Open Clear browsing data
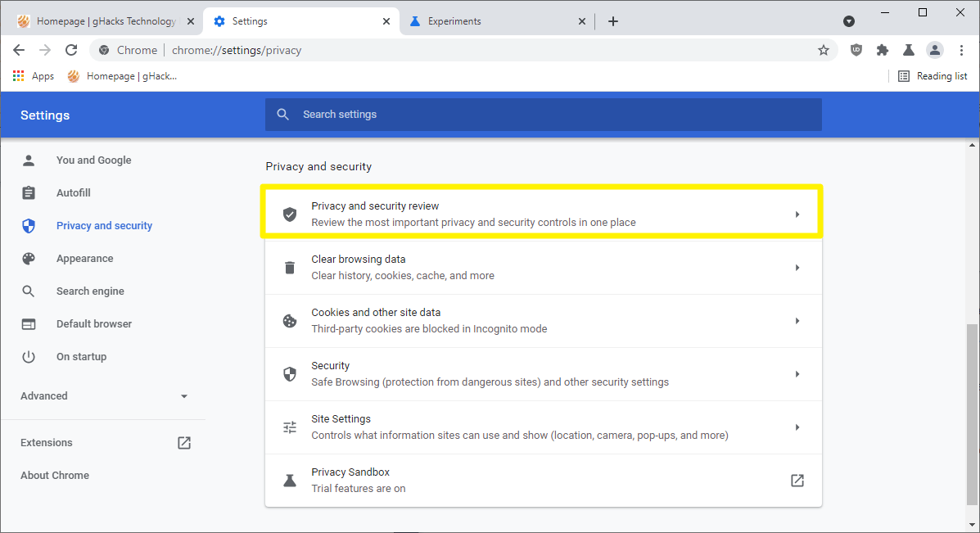 pos(543,268)
